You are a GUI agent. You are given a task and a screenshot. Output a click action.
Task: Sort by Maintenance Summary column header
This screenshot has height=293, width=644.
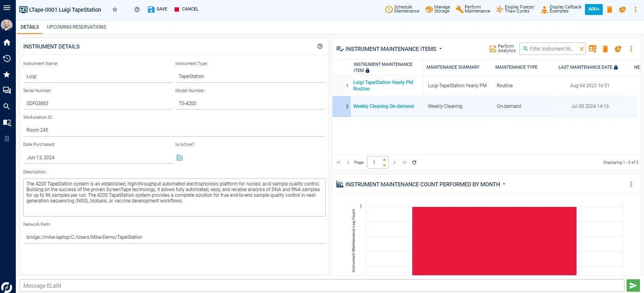click(453, 67)
